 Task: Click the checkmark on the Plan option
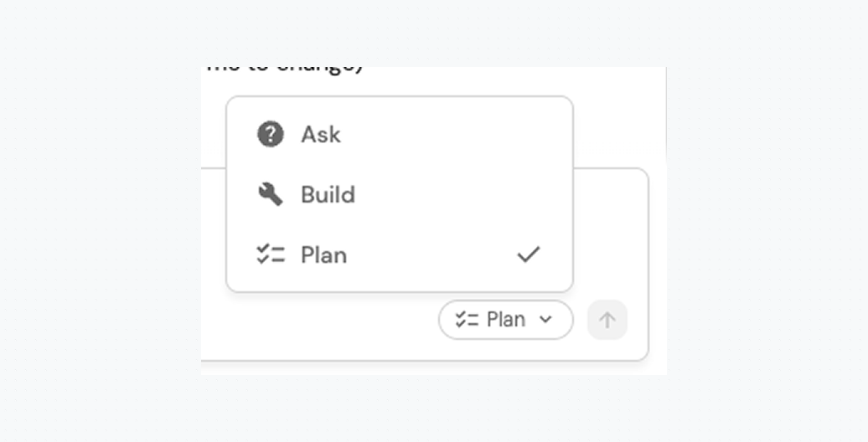coord(528,254)
